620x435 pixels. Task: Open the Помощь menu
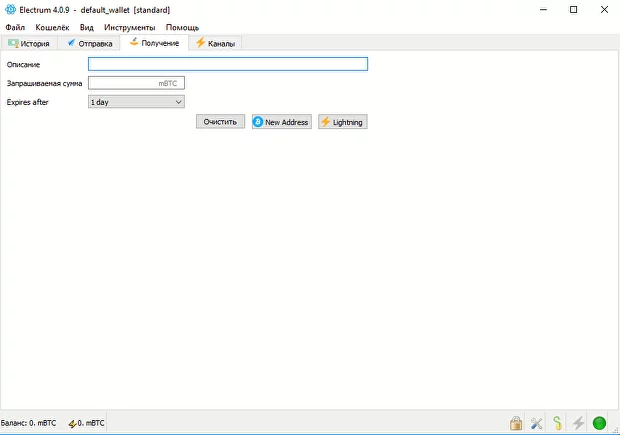tap(182, 27)
